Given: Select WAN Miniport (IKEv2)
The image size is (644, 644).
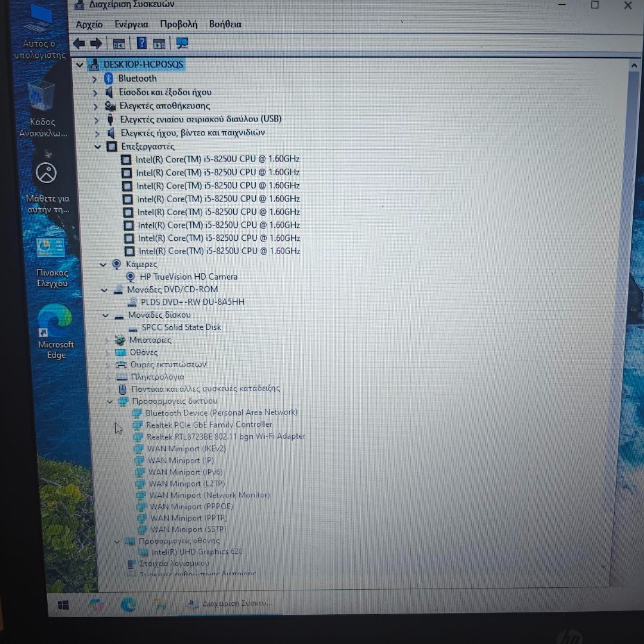Looking at the screenshot, I should tap(187, 448).
